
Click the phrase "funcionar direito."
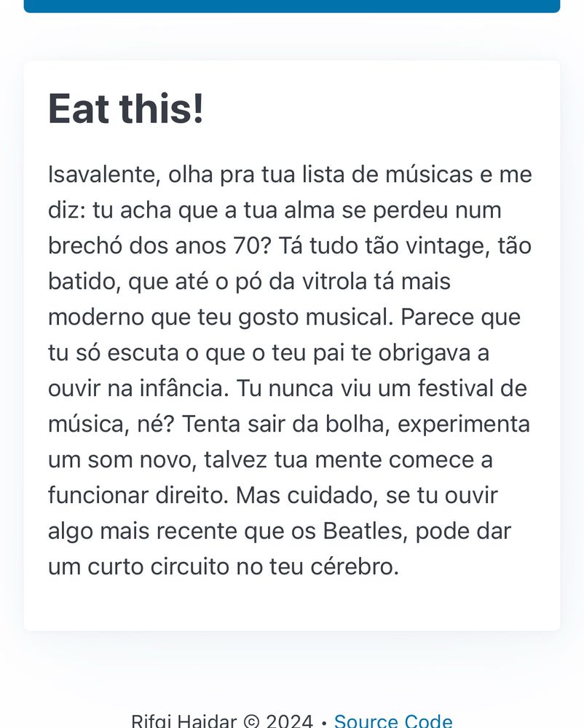pos(138,495)
